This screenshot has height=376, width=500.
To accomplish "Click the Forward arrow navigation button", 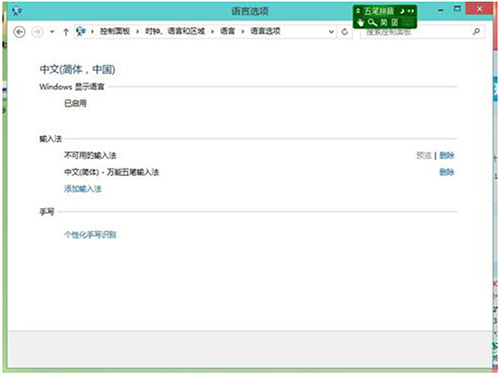I will pyautogui.click(x=37, y=32).
